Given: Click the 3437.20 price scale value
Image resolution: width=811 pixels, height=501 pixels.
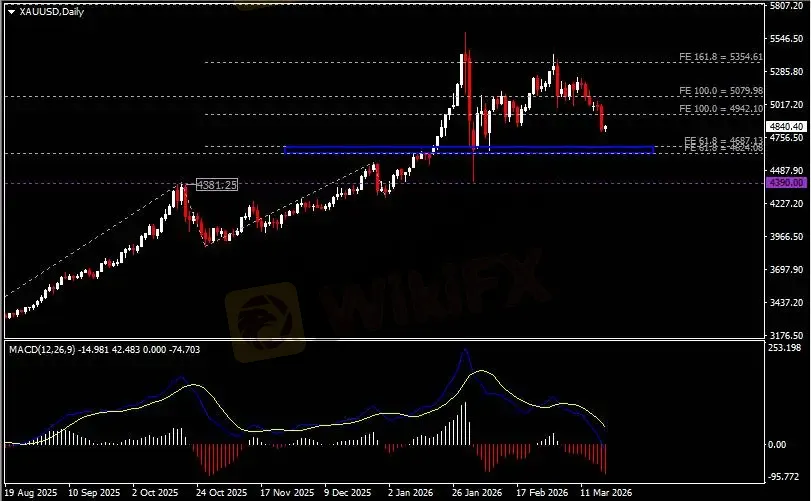Looking at the screenshot, I should tap(786, 302).
